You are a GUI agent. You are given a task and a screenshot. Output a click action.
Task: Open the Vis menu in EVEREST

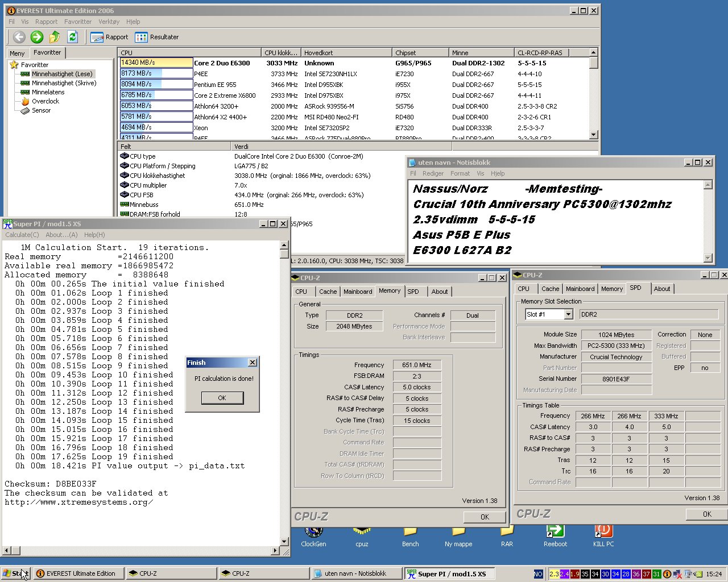[x=25, y=22]
